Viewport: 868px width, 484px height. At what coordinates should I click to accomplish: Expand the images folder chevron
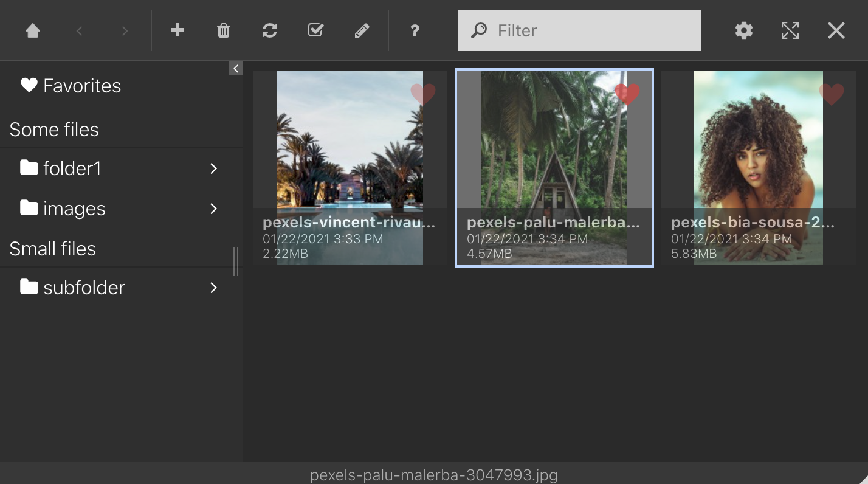[x=213, y=209]
